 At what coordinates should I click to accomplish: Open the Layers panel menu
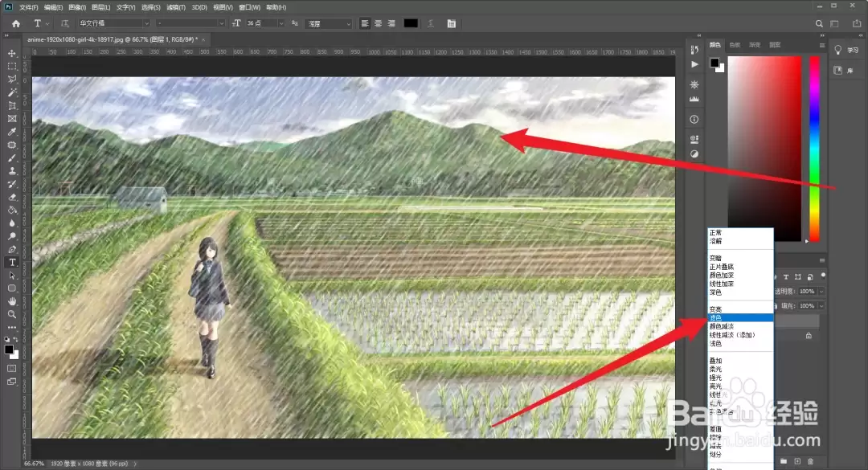pyautogui.click(x=822, y=260)
